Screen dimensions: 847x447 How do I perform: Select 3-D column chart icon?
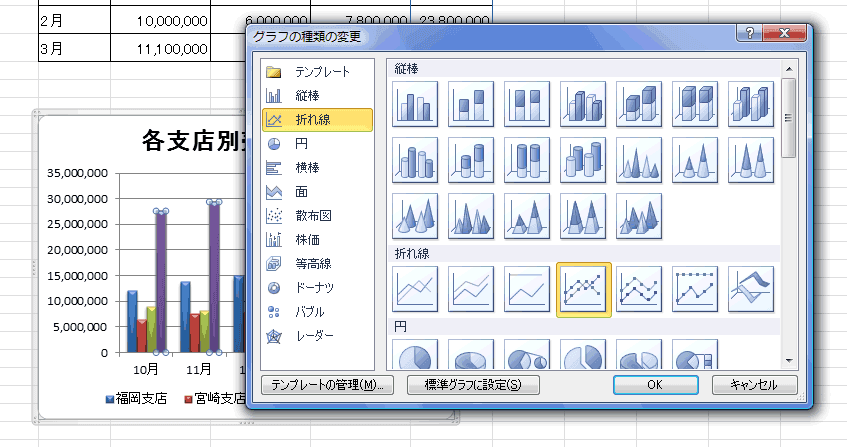(751, 104)
